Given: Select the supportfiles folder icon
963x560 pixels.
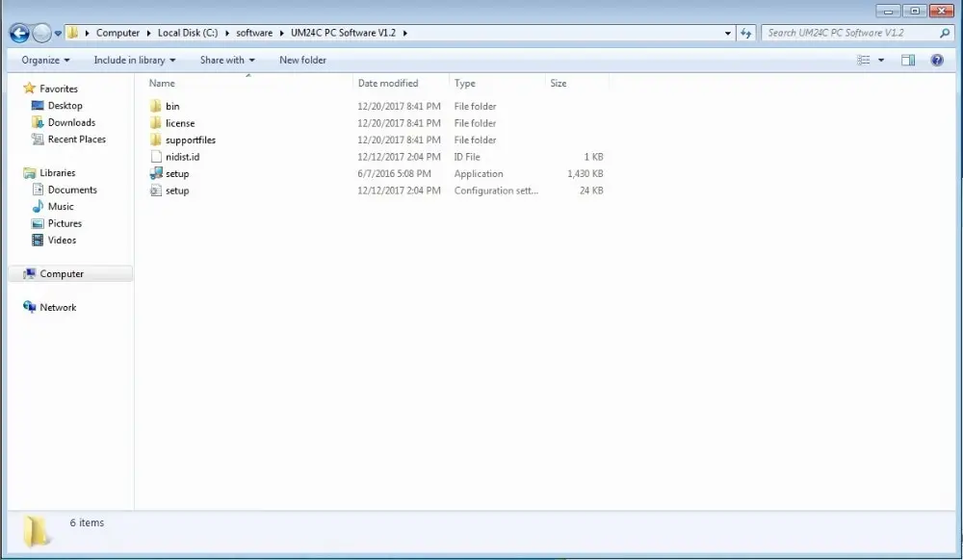Looking at the screenshot, I should 156,140.
